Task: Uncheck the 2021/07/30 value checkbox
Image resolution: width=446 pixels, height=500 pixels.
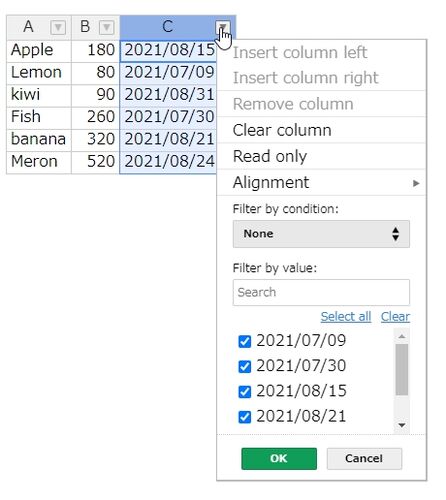Action: click(x=245, y=366)
